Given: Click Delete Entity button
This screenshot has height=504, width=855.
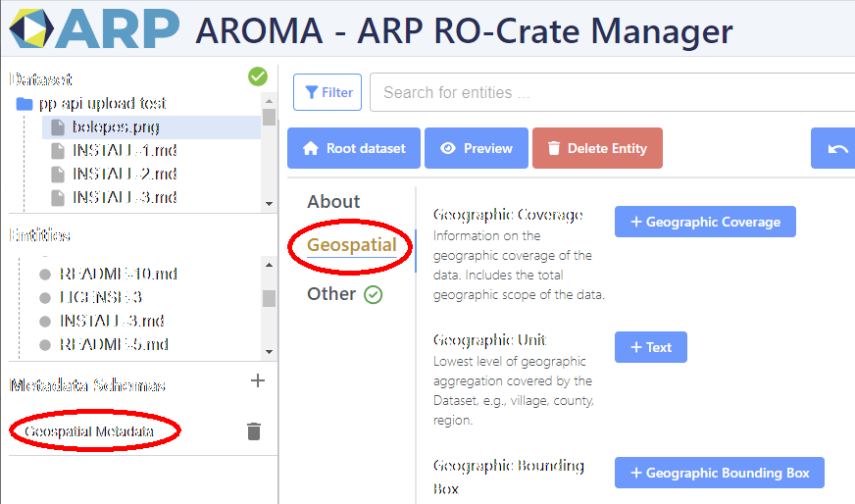Looking at the screenshot, I should point(598,148).
